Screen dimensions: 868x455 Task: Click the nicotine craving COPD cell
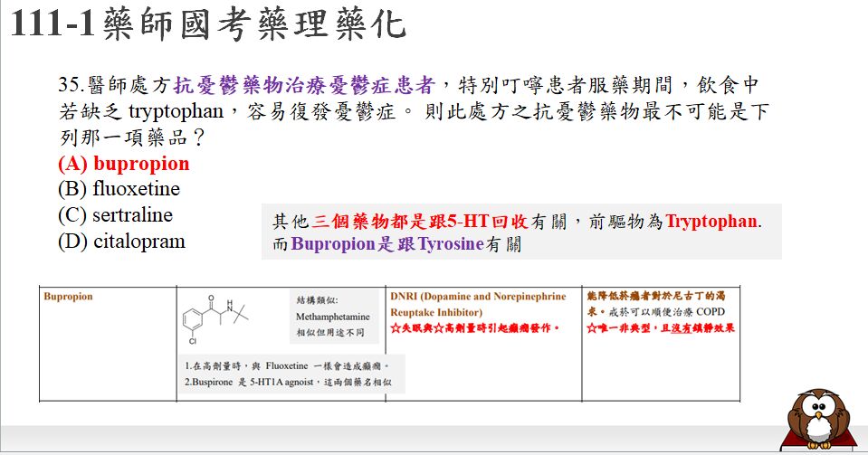661,304
